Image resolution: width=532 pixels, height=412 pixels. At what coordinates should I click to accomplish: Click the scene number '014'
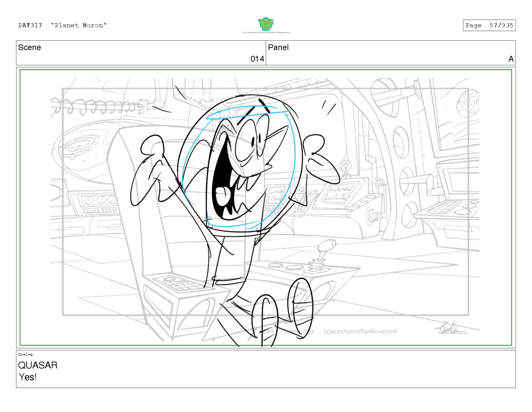[257, 59]
